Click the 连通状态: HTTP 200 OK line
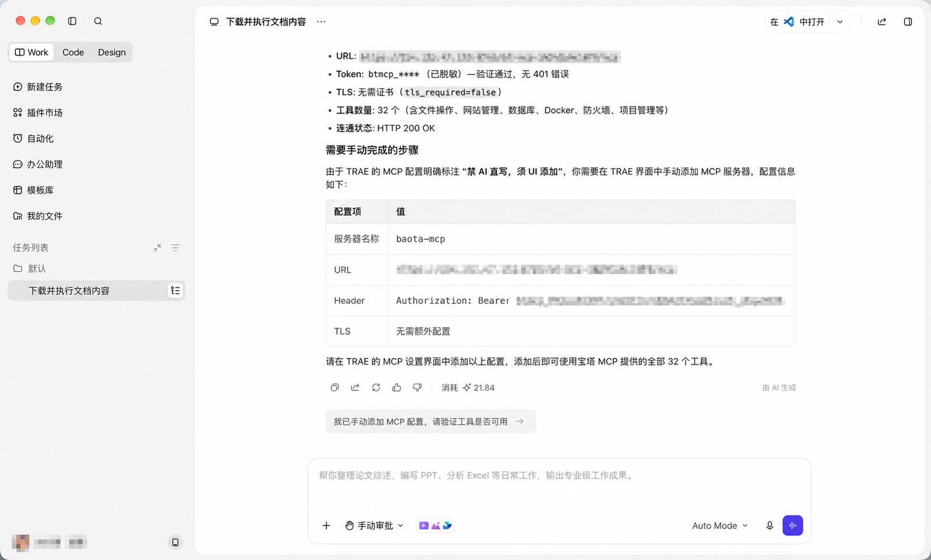This screenshot has height=560, width=931. pyautogui.click(x=386, y=128)
